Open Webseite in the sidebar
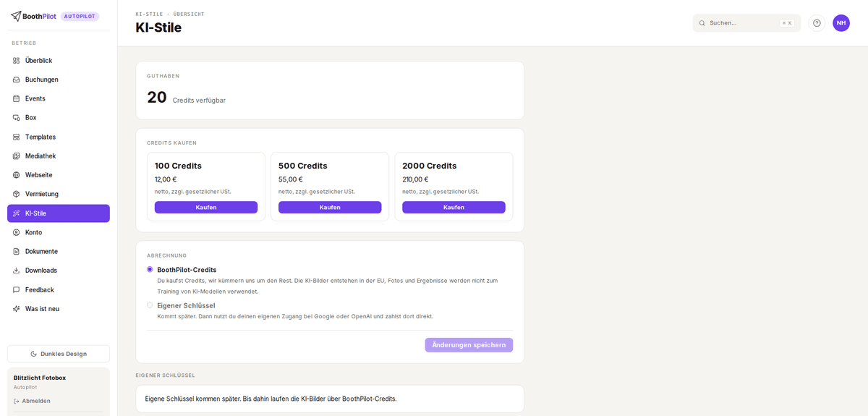868x416 pixels. coord(59,175)
